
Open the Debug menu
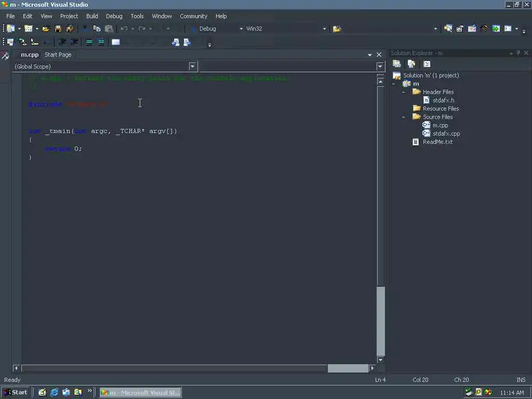(114, 16)
